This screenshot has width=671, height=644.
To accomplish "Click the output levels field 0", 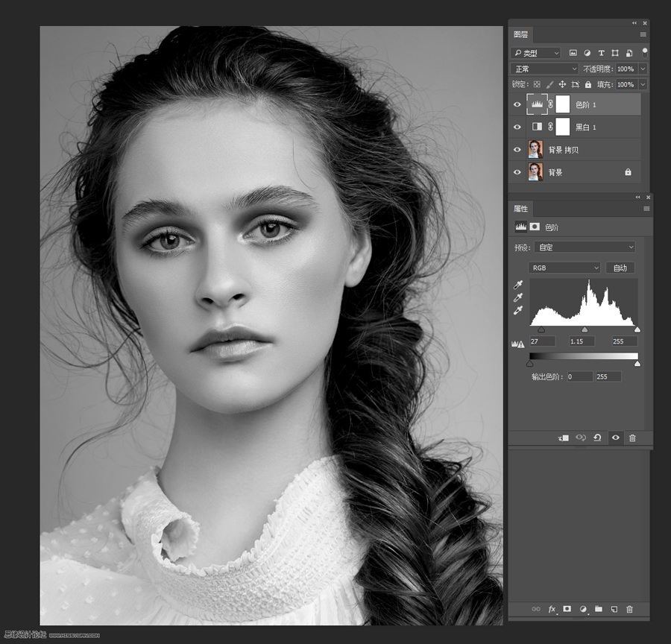I will click(580, 376).
